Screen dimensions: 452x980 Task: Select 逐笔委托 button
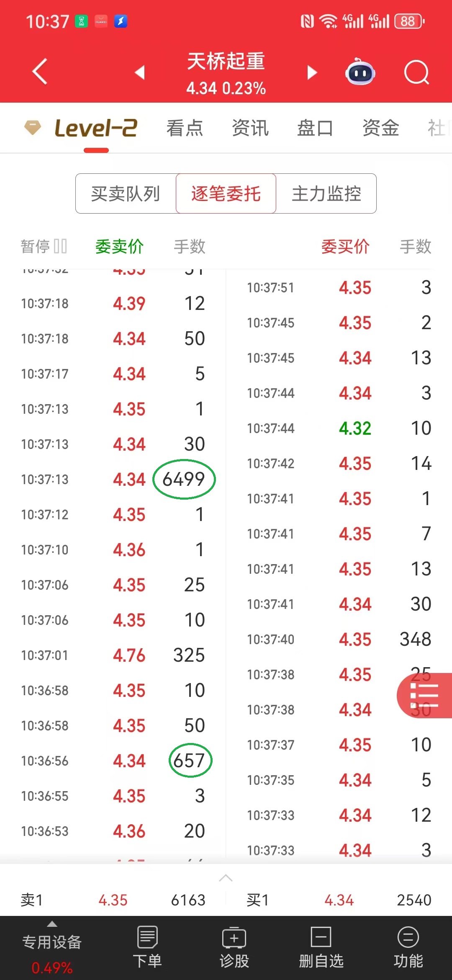point(226,193)
